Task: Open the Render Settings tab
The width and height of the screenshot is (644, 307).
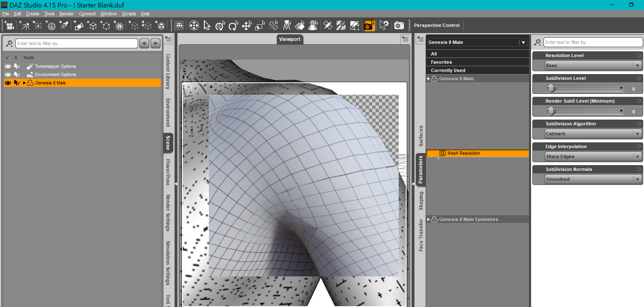Action: click(168, 213)
